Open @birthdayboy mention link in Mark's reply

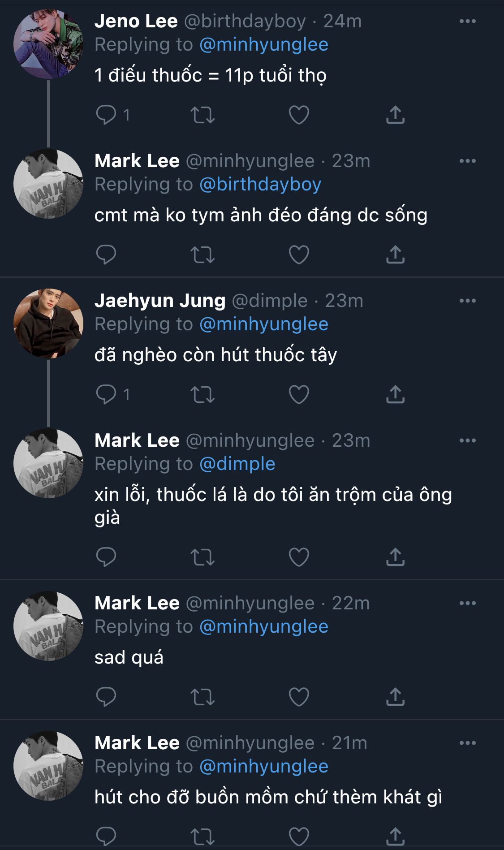[x=260, y=184]
